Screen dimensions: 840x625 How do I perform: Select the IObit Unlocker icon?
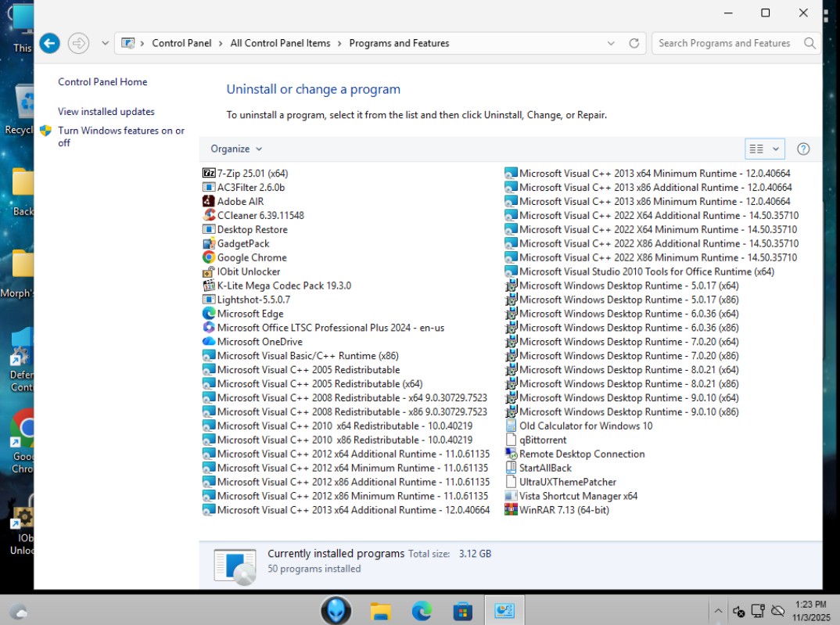pos(208,271)
